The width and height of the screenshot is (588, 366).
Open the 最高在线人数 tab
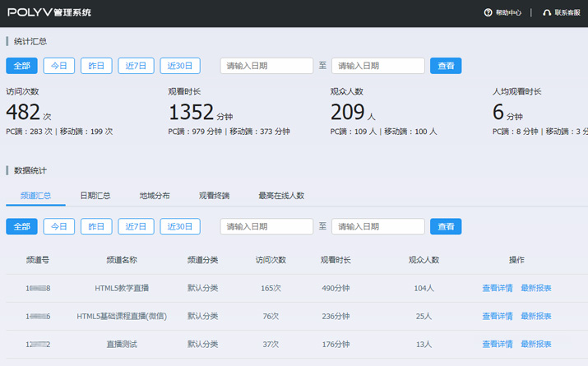coord(281,196)
